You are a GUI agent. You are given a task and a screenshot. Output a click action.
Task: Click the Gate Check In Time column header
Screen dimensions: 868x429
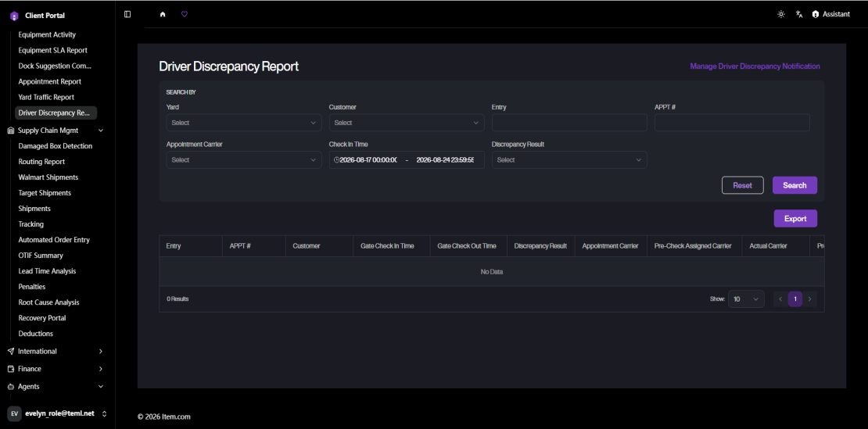pyautogui.click(x=391, y=245)
